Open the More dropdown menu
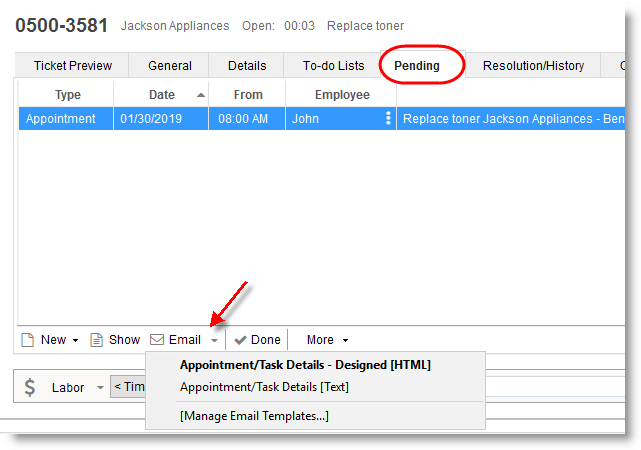Image resolution: width=641 pixels, height=450 pixels. tap(327, 340)
